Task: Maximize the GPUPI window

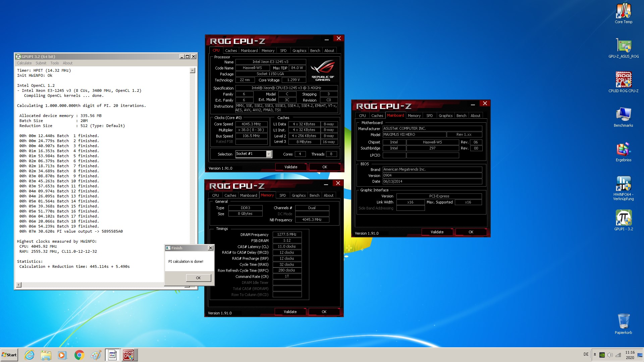Action: pos(187,57)
